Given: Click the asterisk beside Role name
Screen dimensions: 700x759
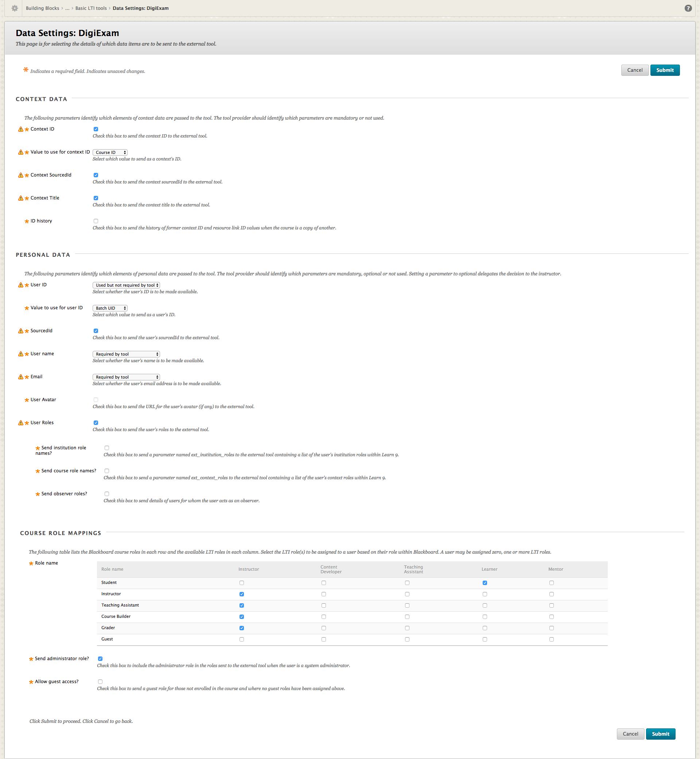Looking at the screenshot, I should click(31, 564).
